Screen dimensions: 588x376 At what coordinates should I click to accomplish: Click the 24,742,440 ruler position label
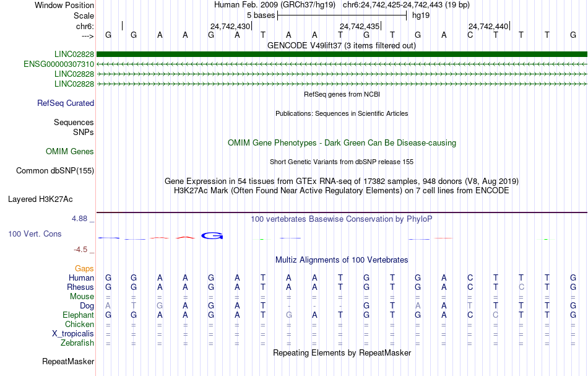click(x=488, y=26)
